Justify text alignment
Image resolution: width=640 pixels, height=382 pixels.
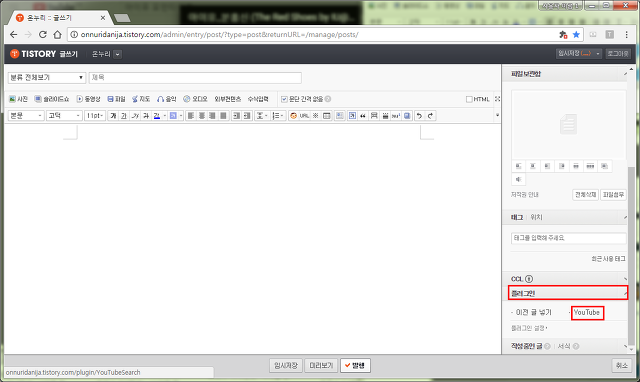click(223, 116)
